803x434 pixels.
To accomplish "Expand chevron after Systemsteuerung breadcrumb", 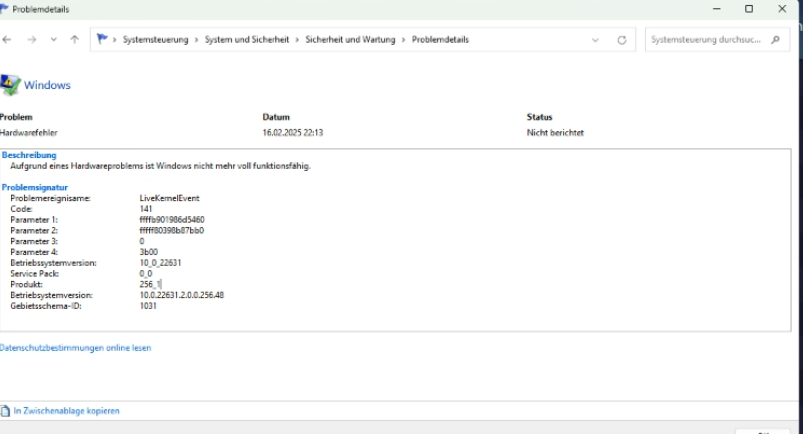I will tap(197, 39).
